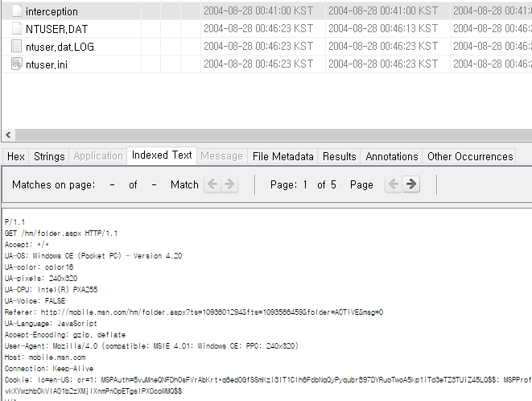Select the NTUSER.DAT file name
The image size is (532, 401).
[x=56, y=29]
